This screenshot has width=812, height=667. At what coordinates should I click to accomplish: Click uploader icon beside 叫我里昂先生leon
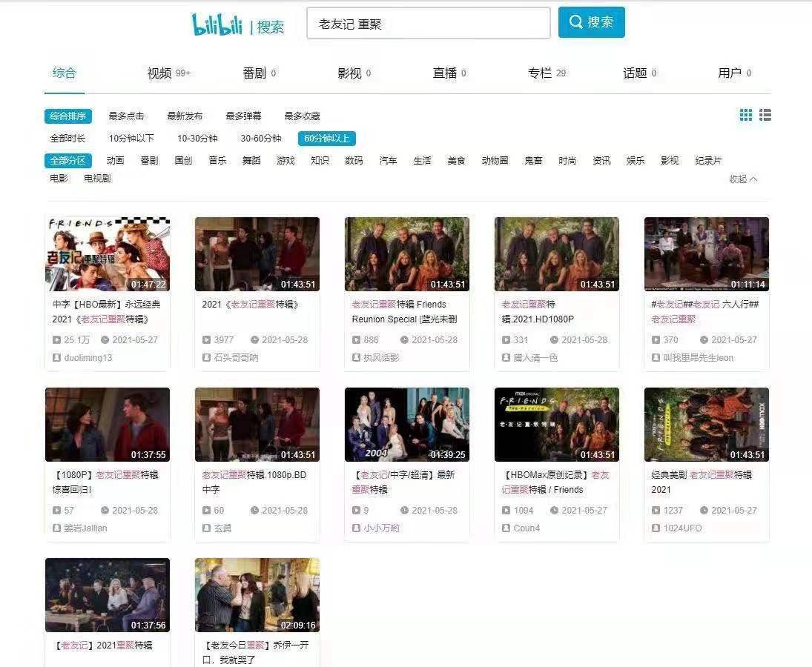[656, 357]
